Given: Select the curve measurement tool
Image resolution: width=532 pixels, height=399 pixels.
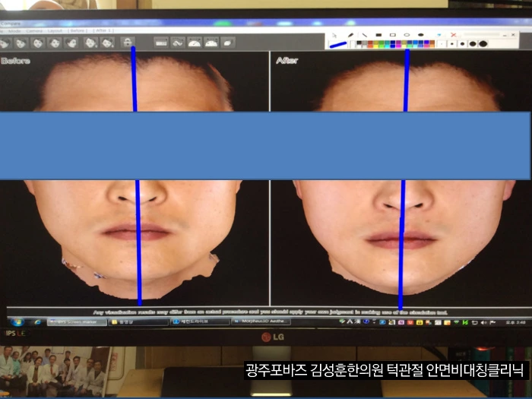Looking at the screenshot, I should click(178, 43).
